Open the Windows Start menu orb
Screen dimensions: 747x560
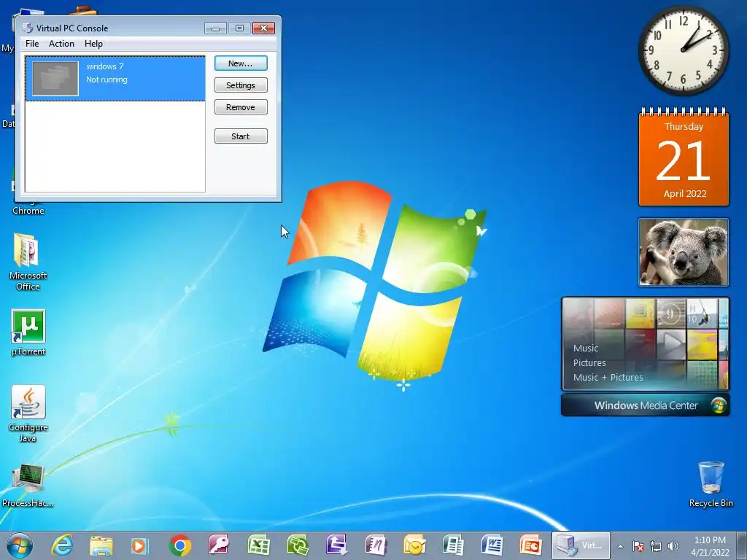20,545
